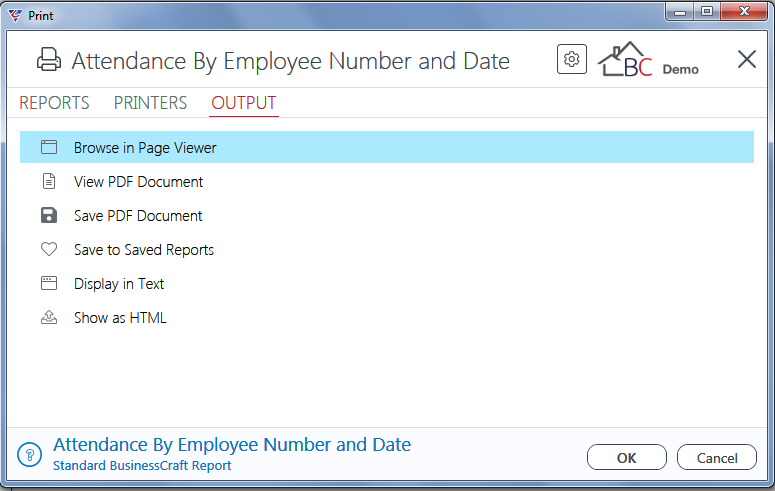Screen dimensions: 775x491
Task: Confirm with the OK button
Action: point(627,457)
